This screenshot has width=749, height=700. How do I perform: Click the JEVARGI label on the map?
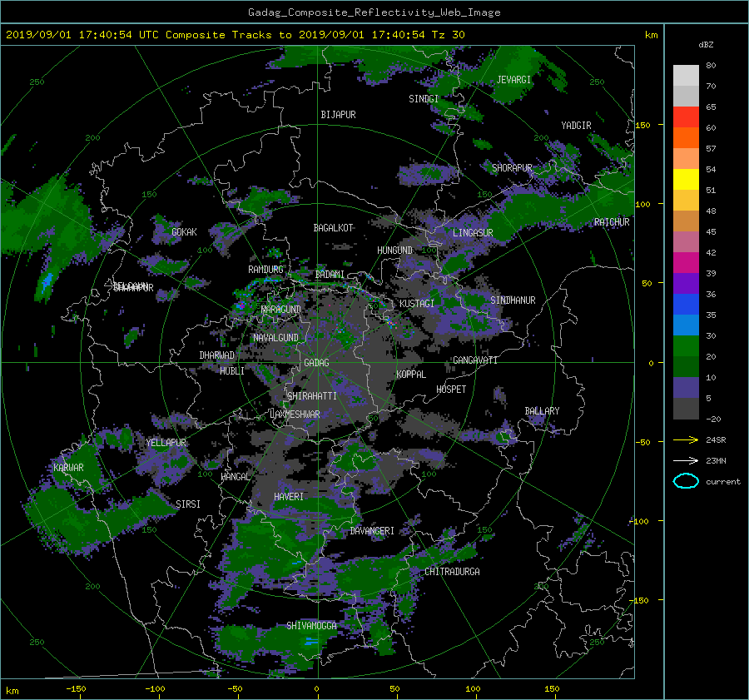coord(513,80)
